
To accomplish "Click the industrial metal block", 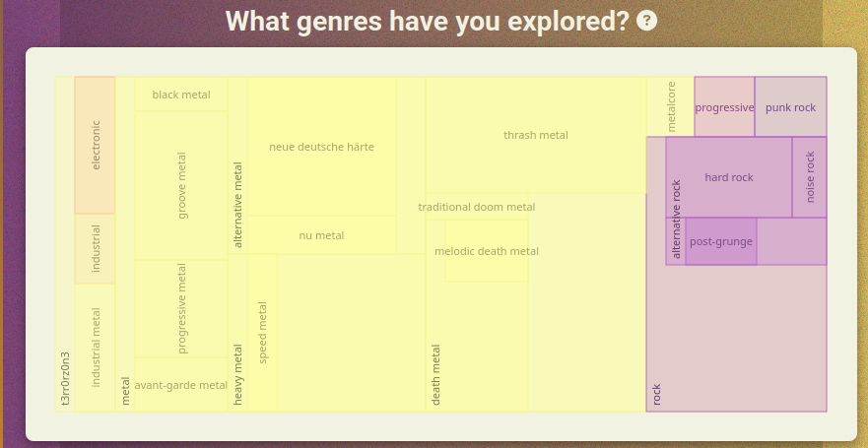I will pos(96,347).
